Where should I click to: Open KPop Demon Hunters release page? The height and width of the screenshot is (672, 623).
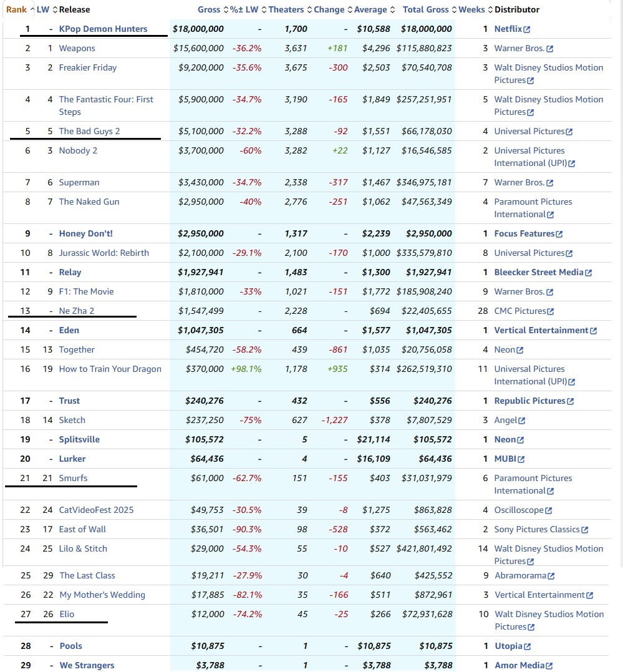(x=103, y=29)
